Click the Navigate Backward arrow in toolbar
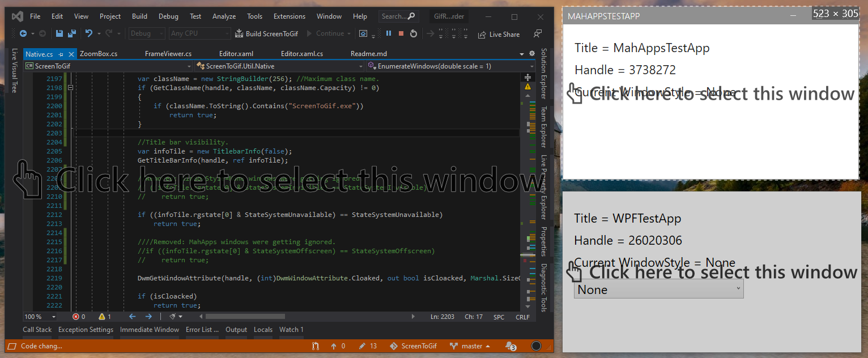The width and height of the screenshot is (868, 358). [x=23, y=34]
